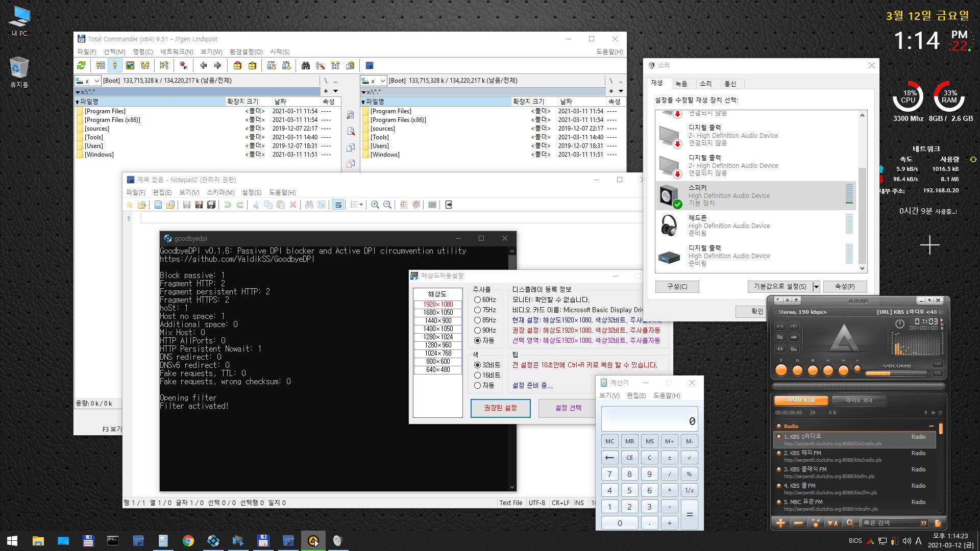This screenshot has width=980, height=551.
Task: Click 권장된 설정 button in resolution dialog
Action: tap(500, 408)
